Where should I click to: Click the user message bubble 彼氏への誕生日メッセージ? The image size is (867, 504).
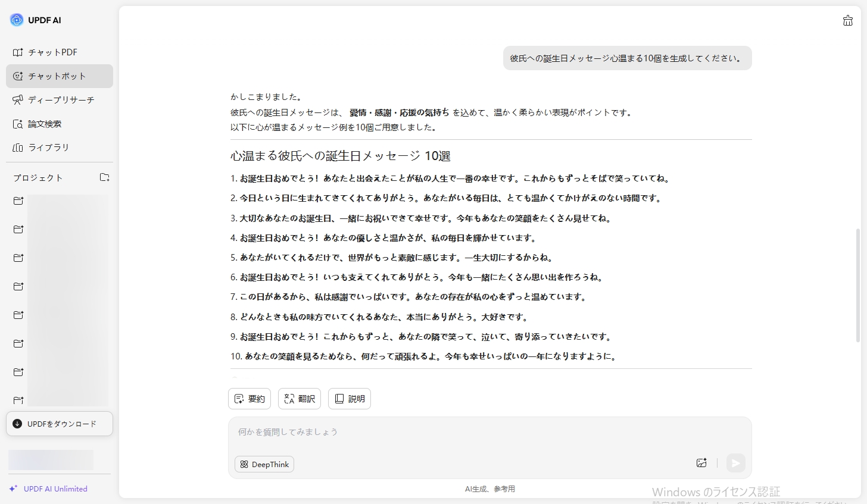pyautogui.click(x=628, y=58)
